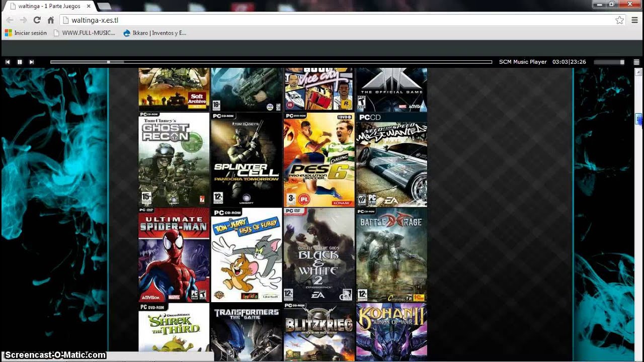
Task: Open the blue sci-fi gun game cover
Action: tap(247, 89)
